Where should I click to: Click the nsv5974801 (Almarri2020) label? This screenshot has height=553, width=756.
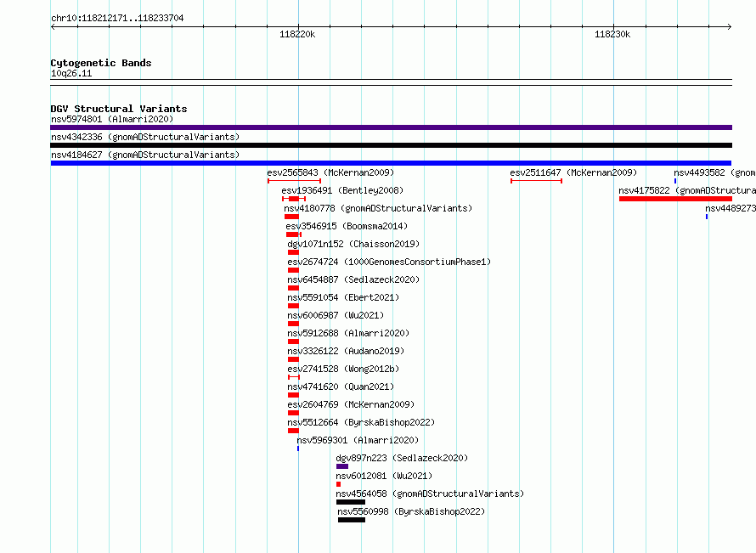coord(112,119)
